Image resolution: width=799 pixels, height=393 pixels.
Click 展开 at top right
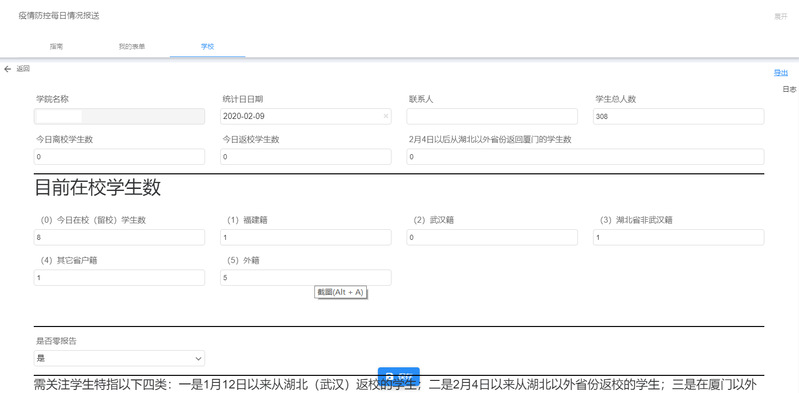pyautogui.click(x=781, y=16)
